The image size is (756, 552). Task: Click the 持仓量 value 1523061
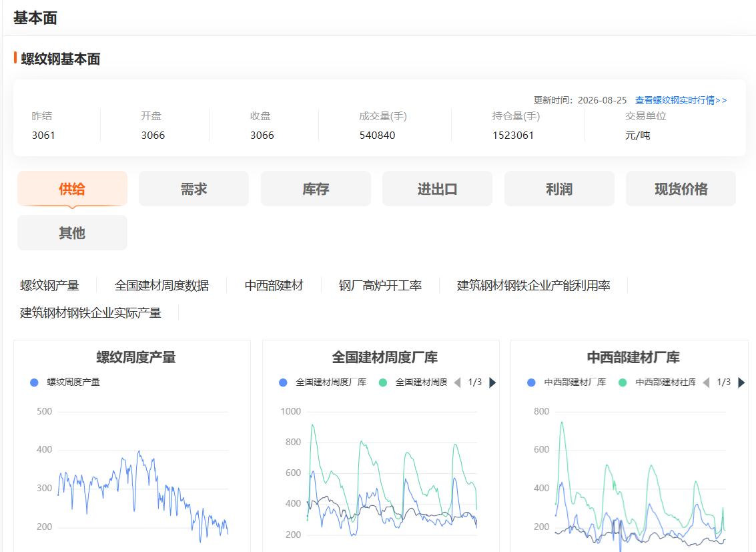tap(513, 135)
